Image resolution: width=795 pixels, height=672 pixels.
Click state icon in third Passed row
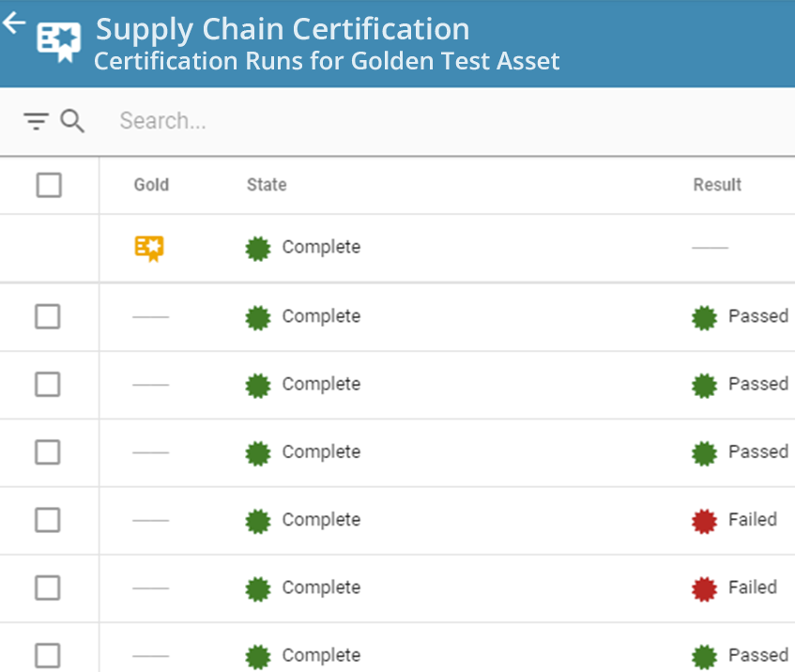(x=258, y=454)
